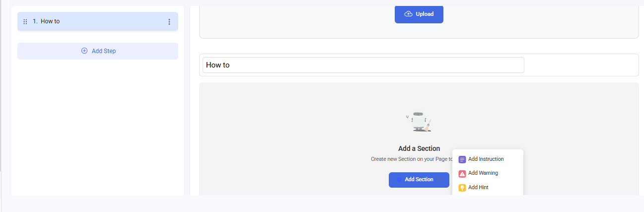Choose Add Warning from the section menu
Screen dimensions: 644x212
483,173
